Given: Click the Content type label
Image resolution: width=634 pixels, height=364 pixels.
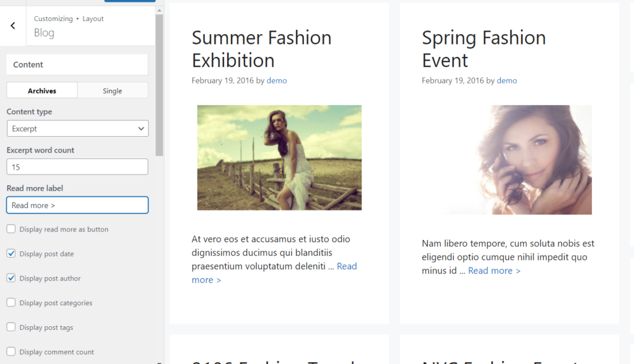Looking at the screenshot, I should tap(29, 111).
